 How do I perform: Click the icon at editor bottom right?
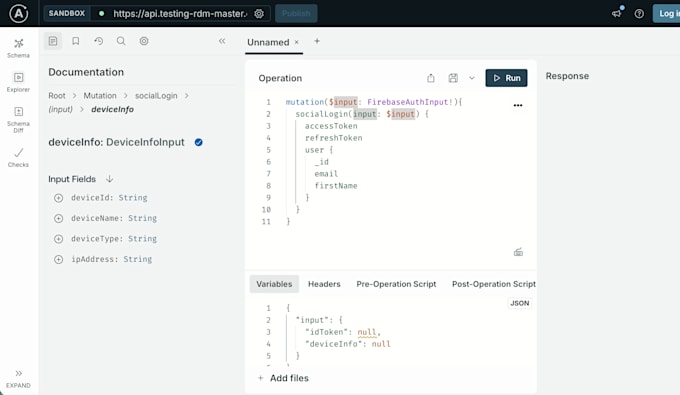[x=518, y=252]
